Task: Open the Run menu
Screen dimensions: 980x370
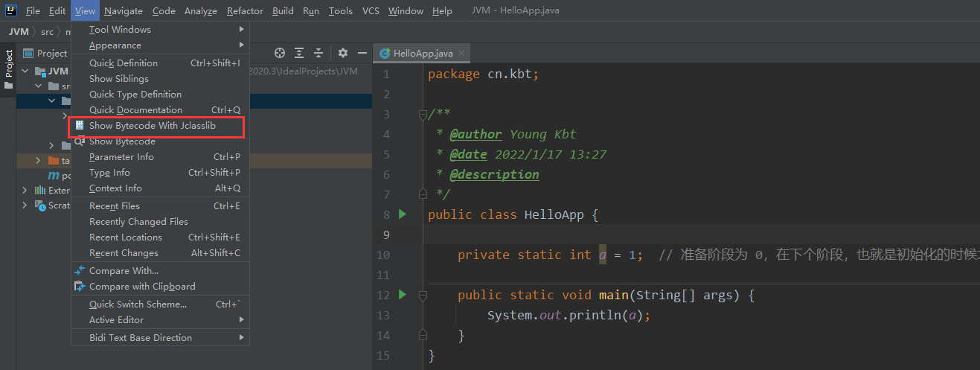Action: point(311,11)
